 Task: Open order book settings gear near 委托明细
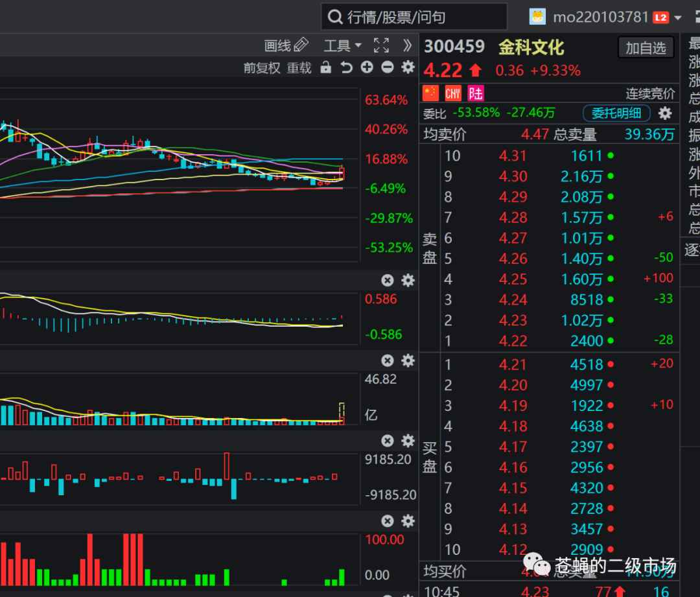[x=665, y=113]
